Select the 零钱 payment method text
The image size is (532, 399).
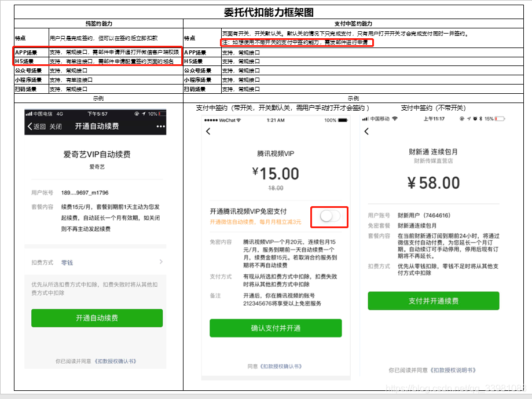[67, 262]
